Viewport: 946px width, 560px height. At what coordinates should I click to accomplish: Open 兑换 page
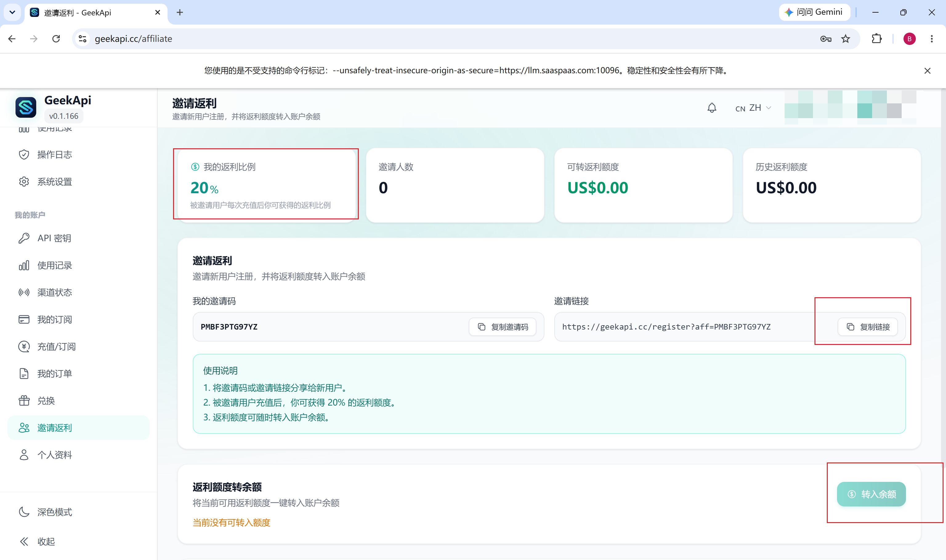tap(79, 401)
